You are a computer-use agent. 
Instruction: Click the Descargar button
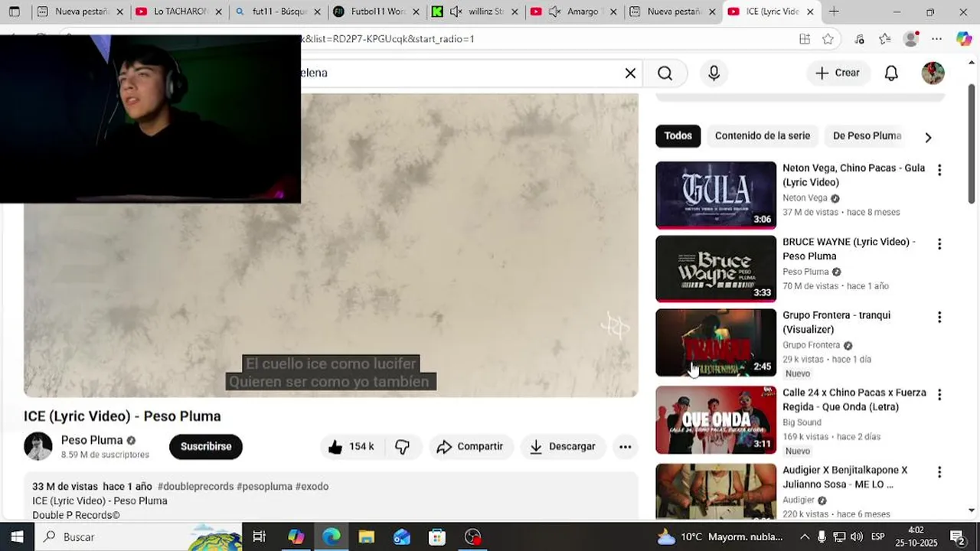tap(563, 447)
